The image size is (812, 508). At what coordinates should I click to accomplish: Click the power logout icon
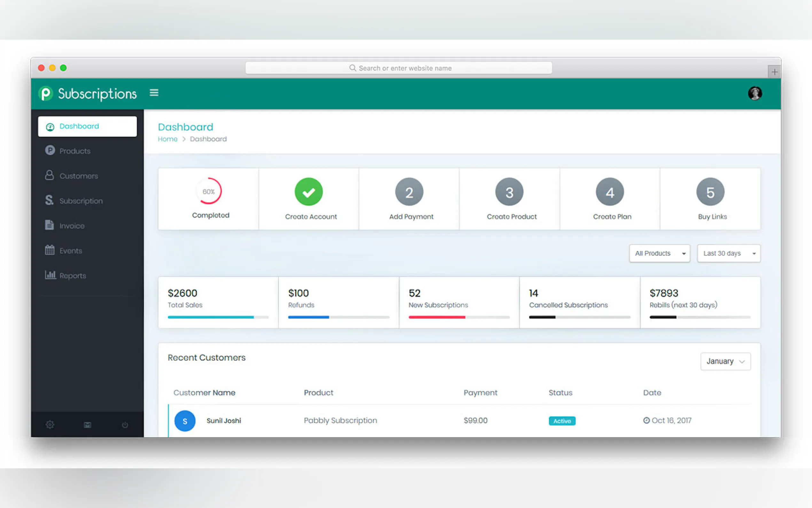pyautogui.click(x=125, y=425)
